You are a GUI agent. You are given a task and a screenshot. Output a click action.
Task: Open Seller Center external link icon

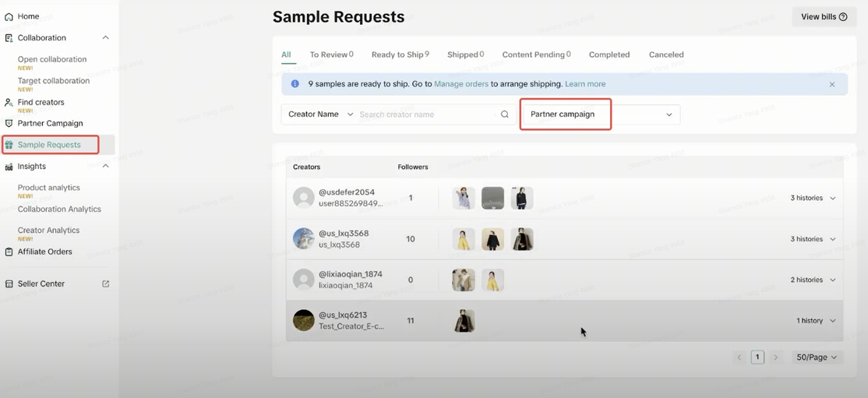tap(106, 284)
